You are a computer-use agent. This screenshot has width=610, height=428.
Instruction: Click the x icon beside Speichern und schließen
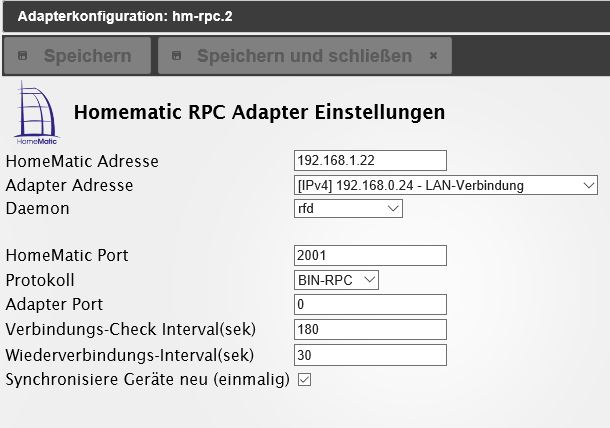coord(433,56)
